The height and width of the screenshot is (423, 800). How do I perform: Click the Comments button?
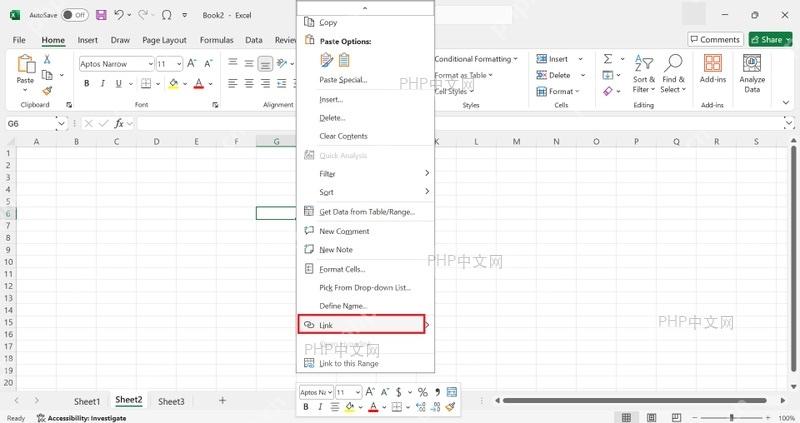715,39
